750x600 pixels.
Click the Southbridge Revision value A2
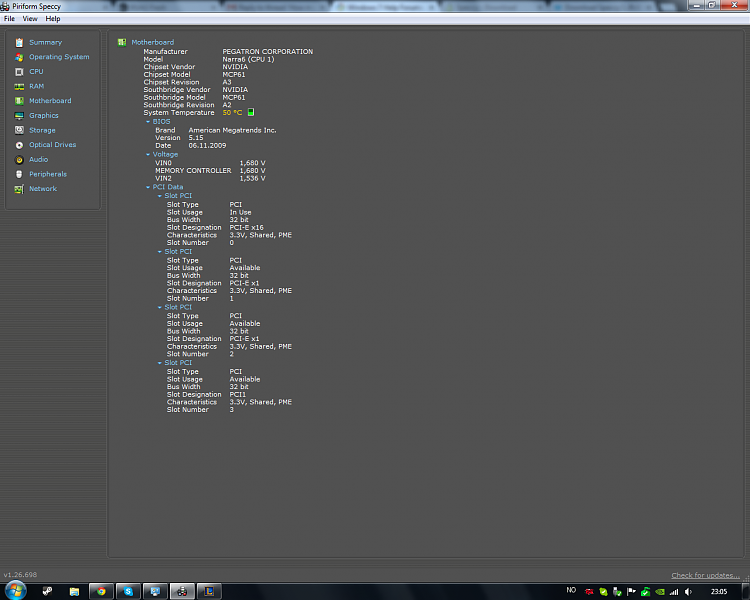(227, 105)
